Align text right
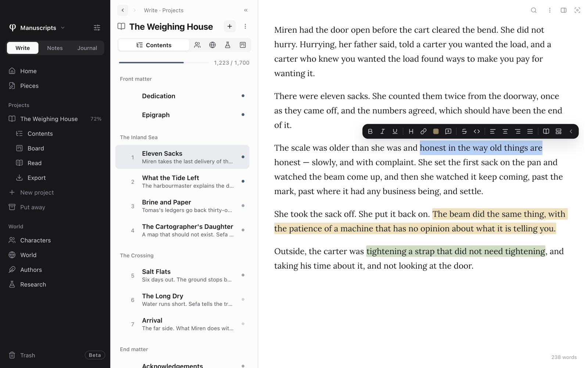Screen dimensions: 588x368 point(518,131)
